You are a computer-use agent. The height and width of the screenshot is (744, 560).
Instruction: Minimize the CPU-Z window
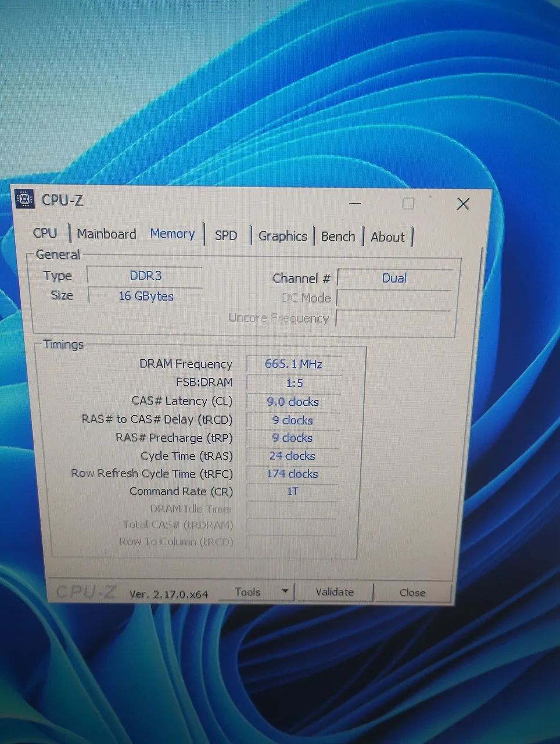click(x=356, y=203)
